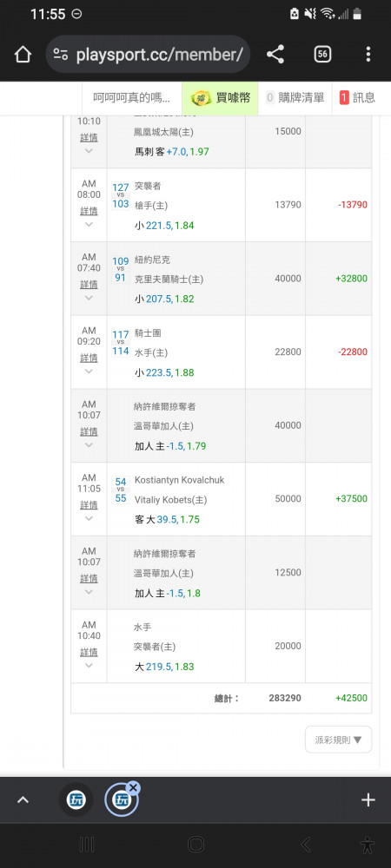
Task: Open the 購牌清單 tab
Action: tap(295, 98)
